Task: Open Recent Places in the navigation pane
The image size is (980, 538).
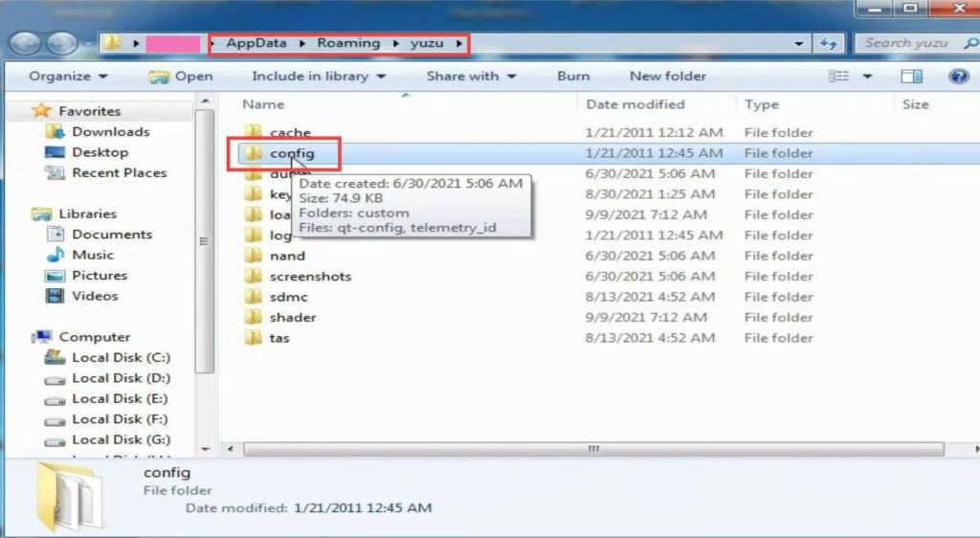Action: pyautogui.click(x=120, y=173)
